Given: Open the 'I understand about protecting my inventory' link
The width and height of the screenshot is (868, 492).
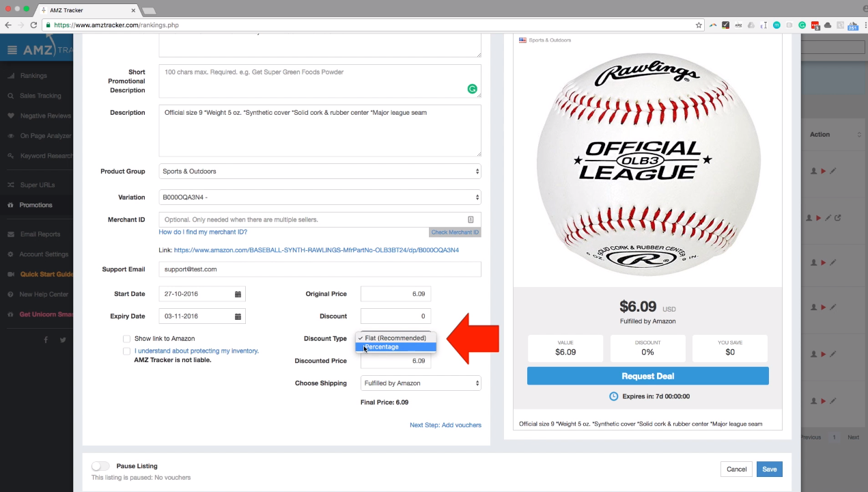Looking at the screenshot, I should 197,351.
